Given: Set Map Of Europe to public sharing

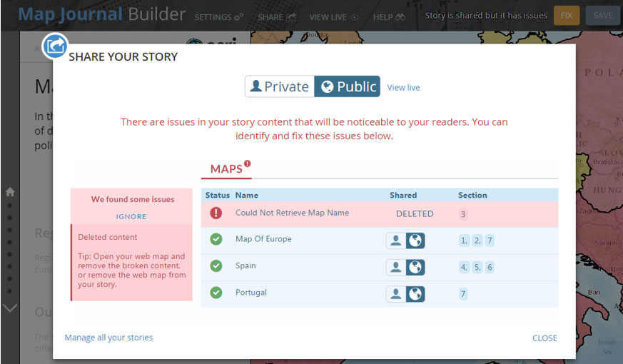Looking at the screenshot, I should [x=415, y=241].
